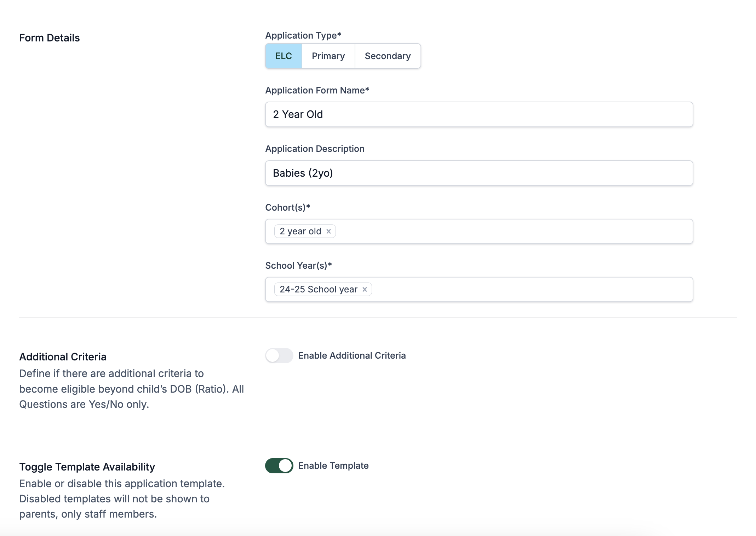Image resolution: width=756 pixels, height=536 pixels.
Task: Remove the '2 year old' cohort tag
Action: click(328, 231)
